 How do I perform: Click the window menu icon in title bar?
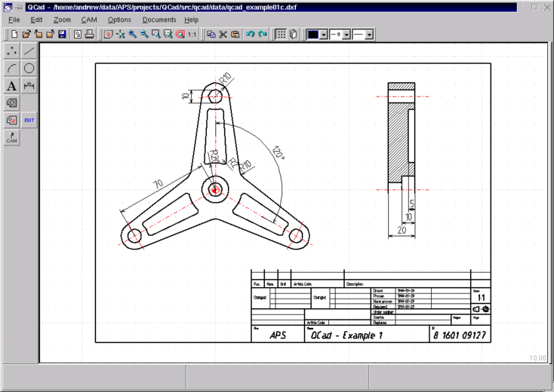8,7
